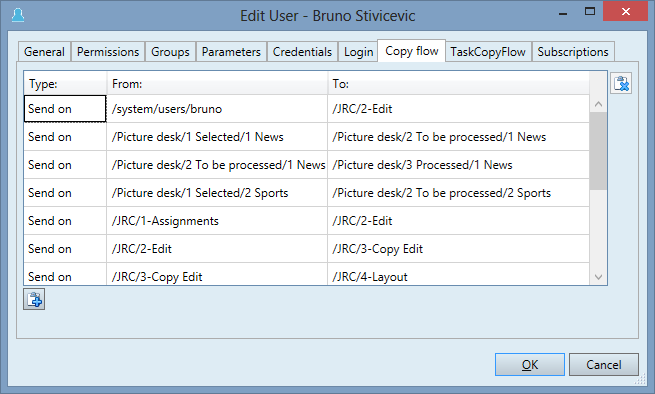Click the To cell of the /system/users/bruno row

click(458, 109)
